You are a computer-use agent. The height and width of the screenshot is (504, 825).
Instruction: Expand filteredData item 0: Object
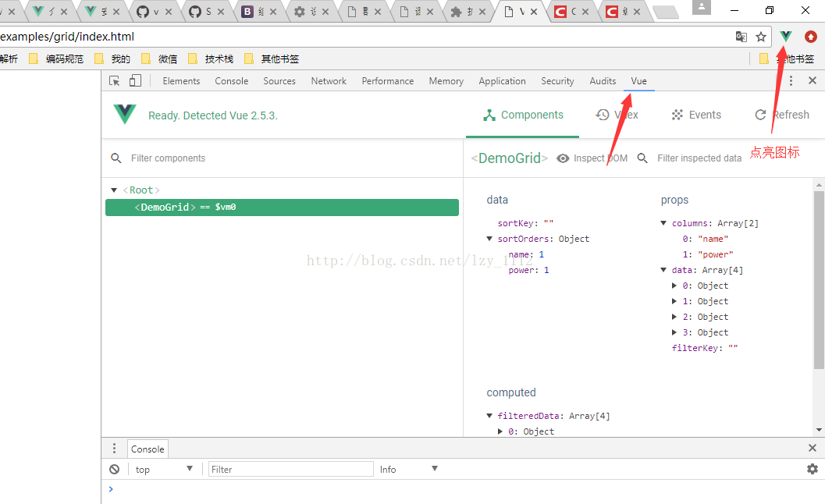(x=500, y=431)
